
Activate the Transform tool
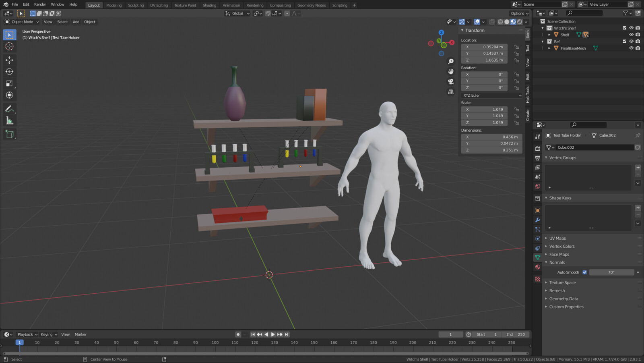click(9, 95)
